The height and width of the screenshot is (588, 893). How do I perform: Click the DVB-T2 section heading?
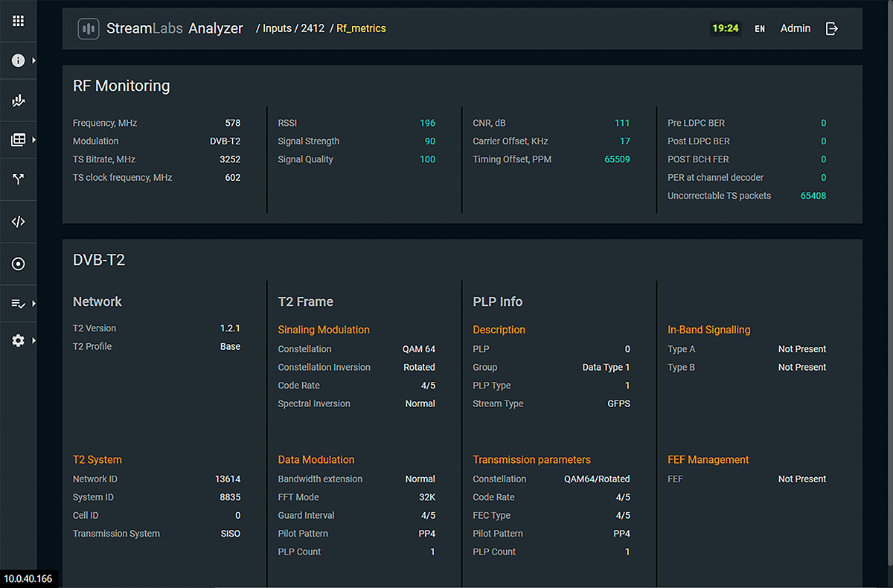point(99,260)
